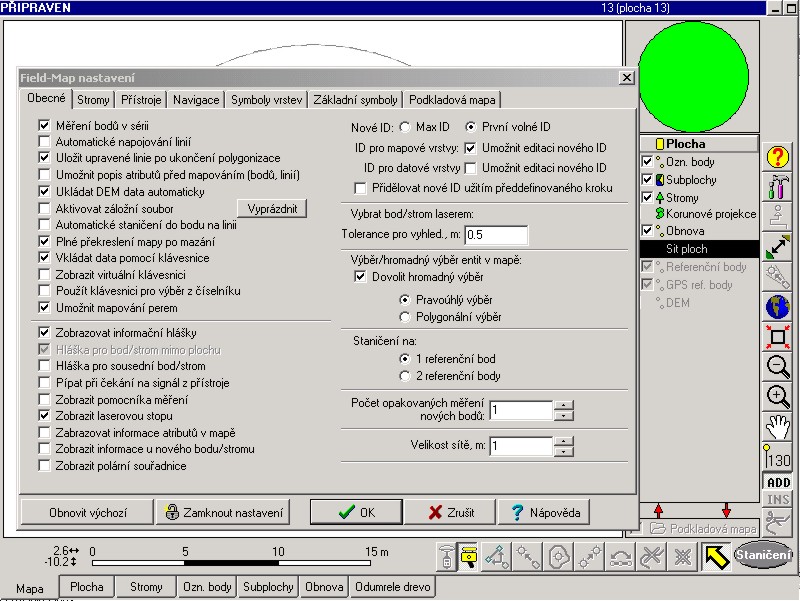The image size is (800, 601).
Task: Select the Polygonální výběr radio option
Action: point(406,317)
